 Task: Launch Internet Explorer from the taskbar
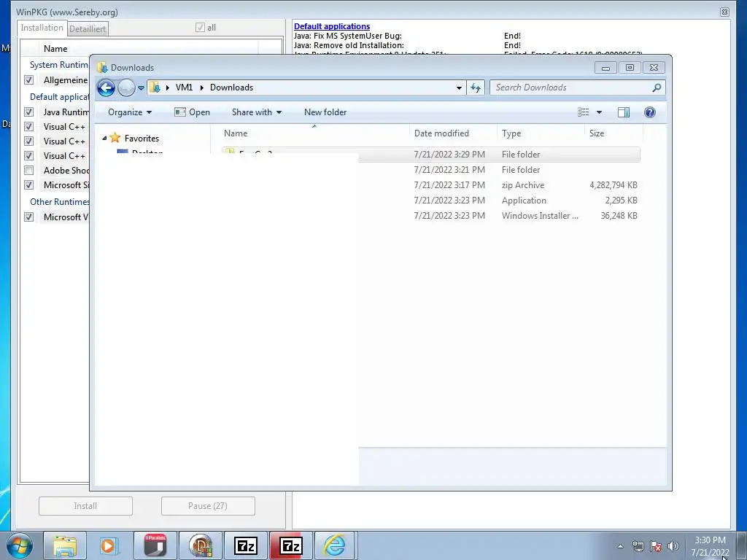coord(335,545)
